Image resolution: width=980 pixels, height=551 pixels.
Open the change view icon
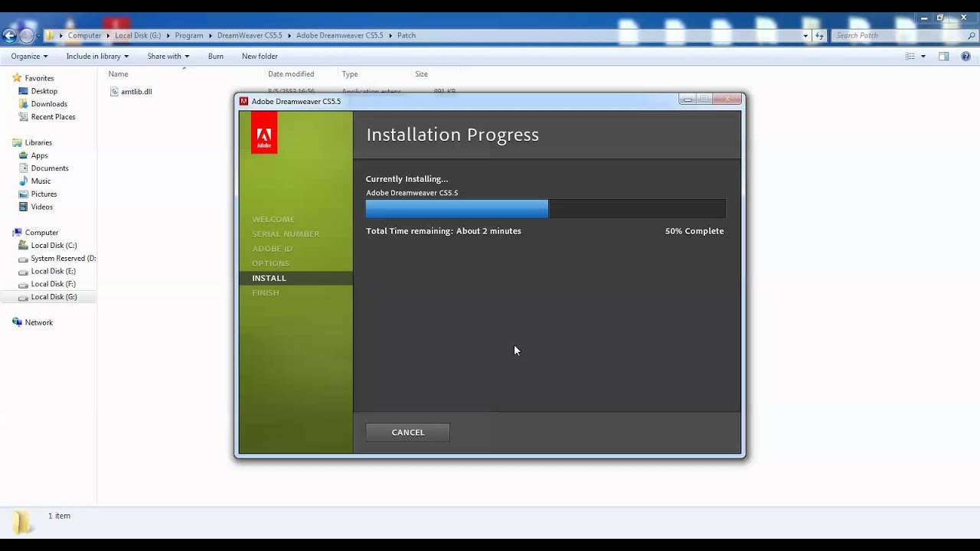pos(910,56)
